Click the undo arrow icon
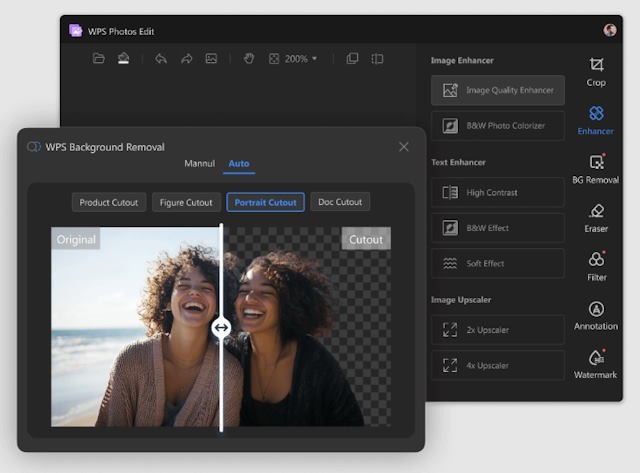This screenshot has width=640, height=473. point(161,59)
